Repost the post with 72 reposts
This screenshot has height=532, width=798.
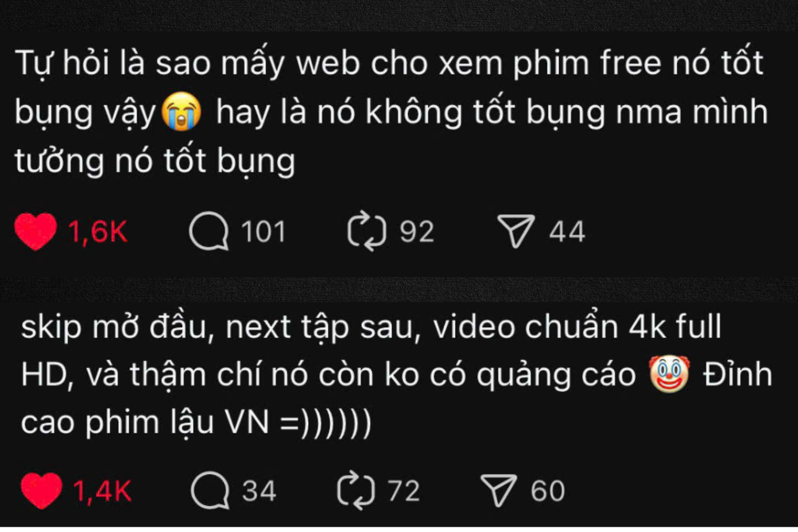(x=356, y=491)
